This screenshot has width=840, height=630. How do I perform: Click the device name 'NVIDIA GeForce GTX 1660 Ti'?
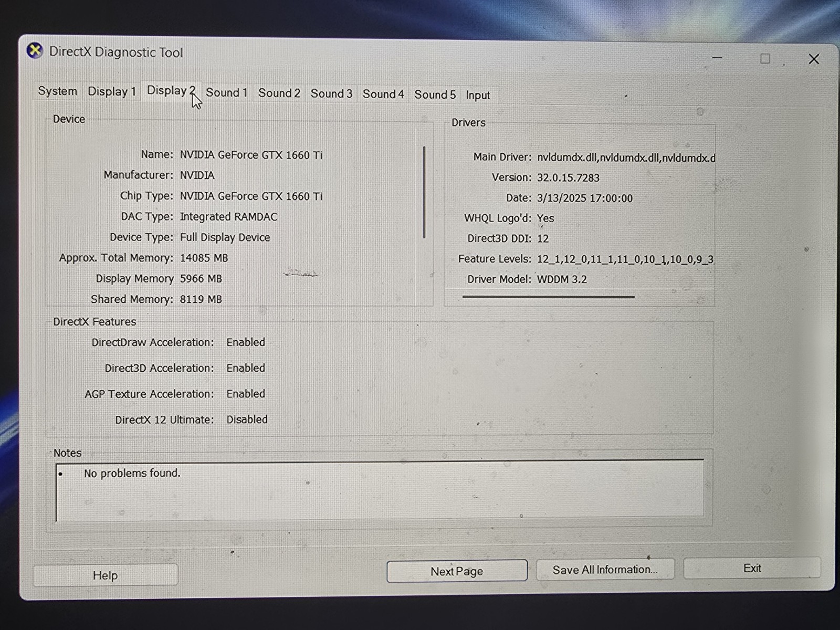pos(251,155)
